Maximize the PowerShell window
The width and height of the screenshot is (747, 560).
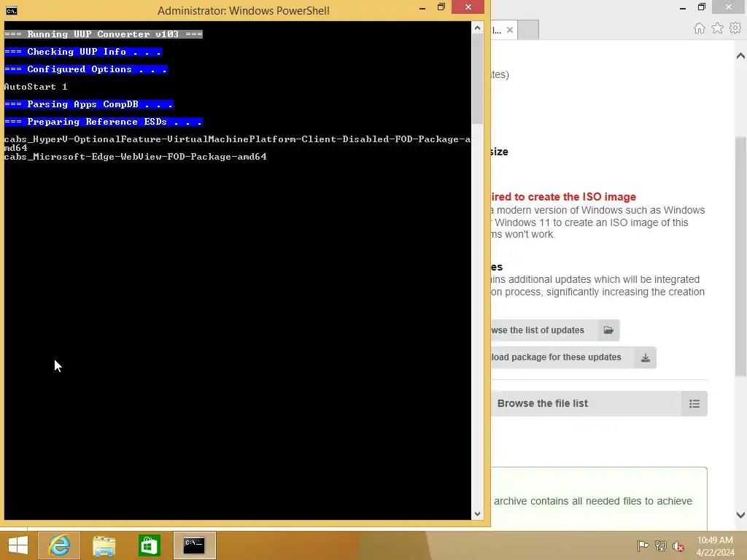point(441,7)
